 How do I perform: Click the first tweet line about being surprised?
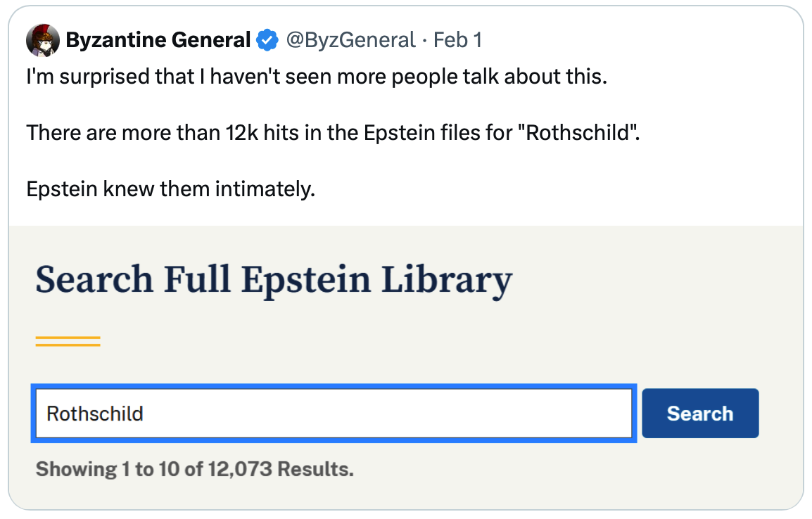point(316,76)
